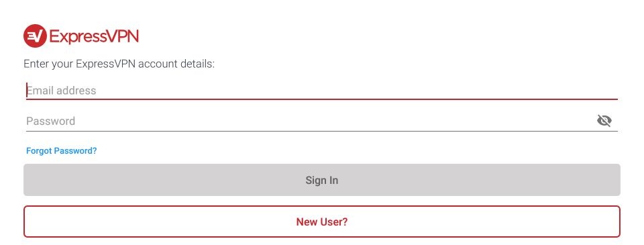Click the ExpressVPN red circle logo icon
Image resolution: width=644 pixels, height=245 pixels.
click(35, 36)
